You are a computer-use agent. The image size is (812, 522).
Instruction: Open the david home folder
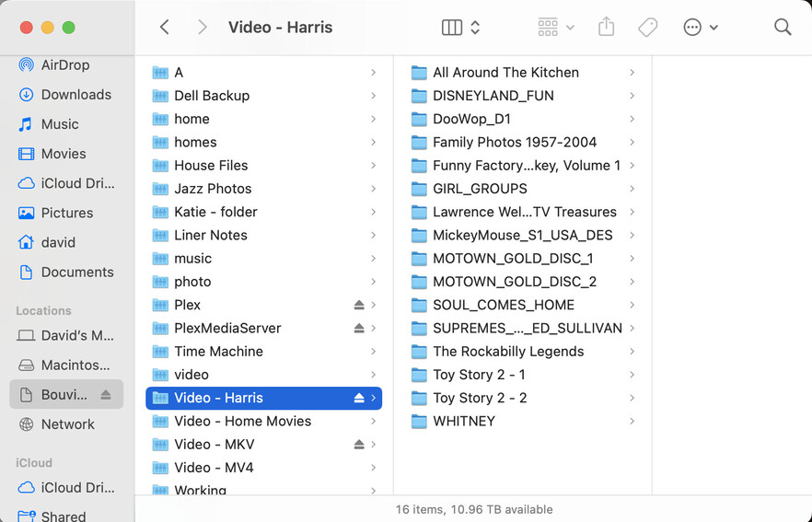(x=65, y=242)
